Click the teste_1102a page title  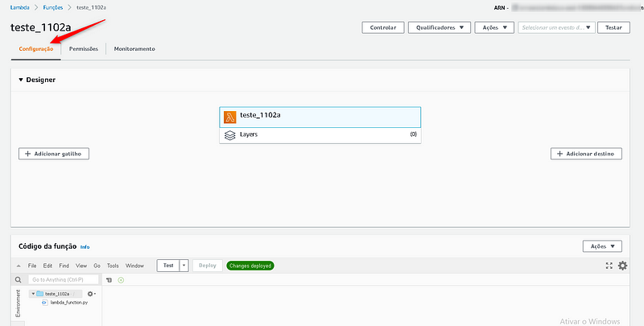[x=41, y=27]
